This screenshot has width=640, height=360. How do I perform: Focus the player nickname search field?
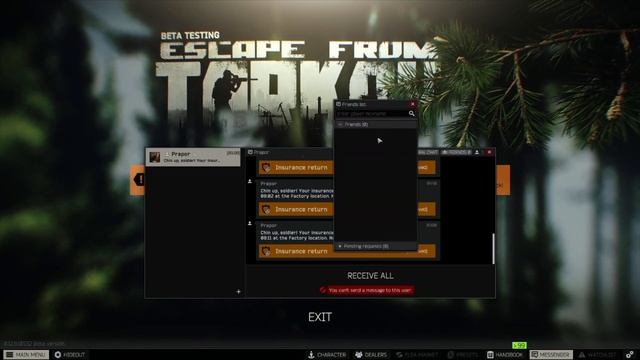point(371,114)
